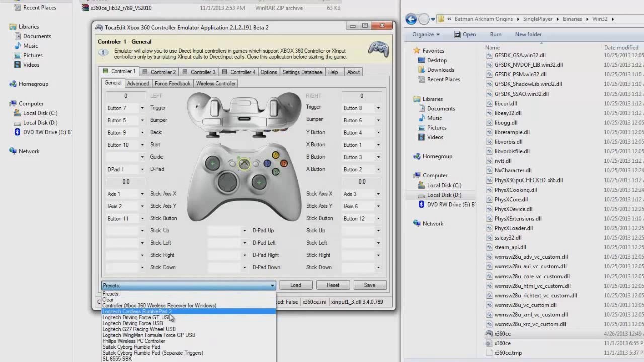
Task: Click the Homegroup icon in the right sidebar
Action: (x=416, y=156)
